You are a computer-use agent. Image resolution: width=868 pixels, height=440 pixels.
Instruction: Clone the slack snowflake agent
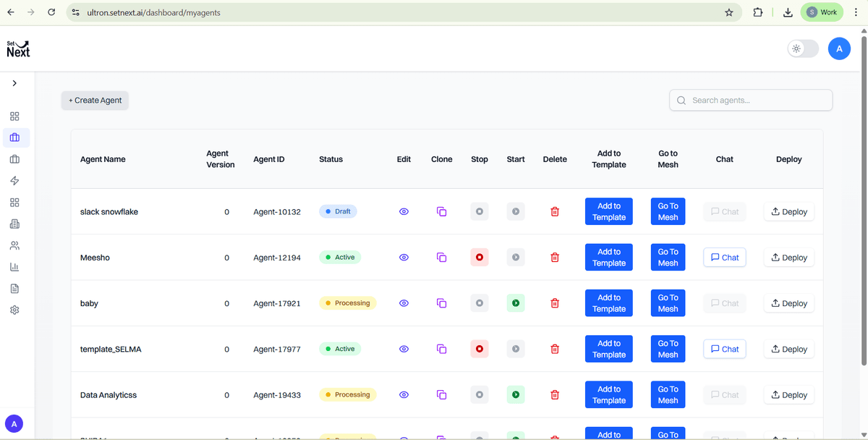[441, 212]
